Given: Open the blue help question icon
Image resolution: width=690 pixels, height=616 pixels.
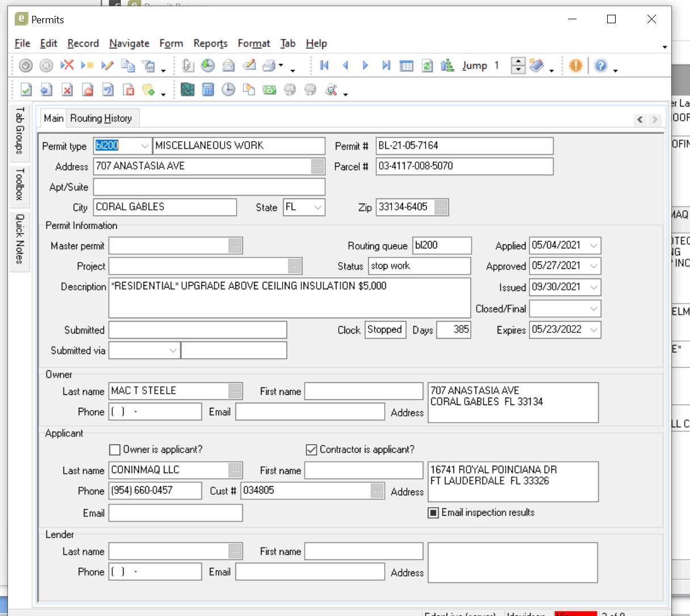Looking at the screenshot, I should pos(600,66).
